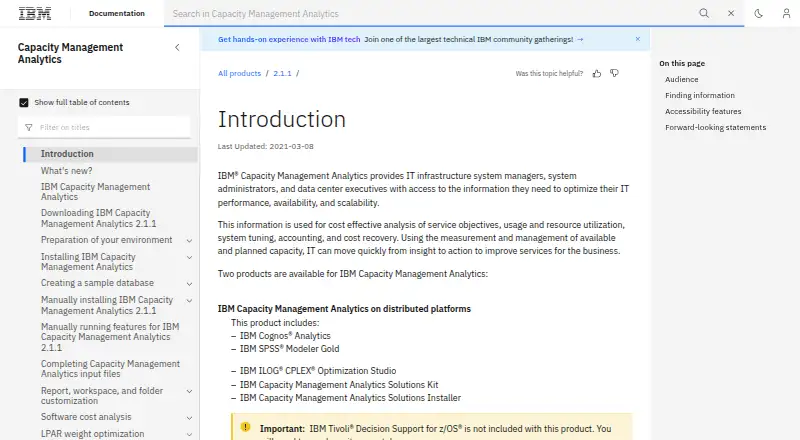The width and height of the screenshot is (800, 440).
Task: Click the thumbs up icon
Action: pyautogui.click(x=596, y=74)
